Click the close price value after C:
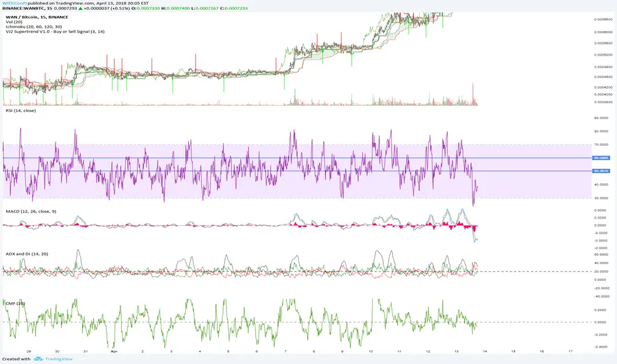This screenshot has width=617, height=364. tap(236, 8)
